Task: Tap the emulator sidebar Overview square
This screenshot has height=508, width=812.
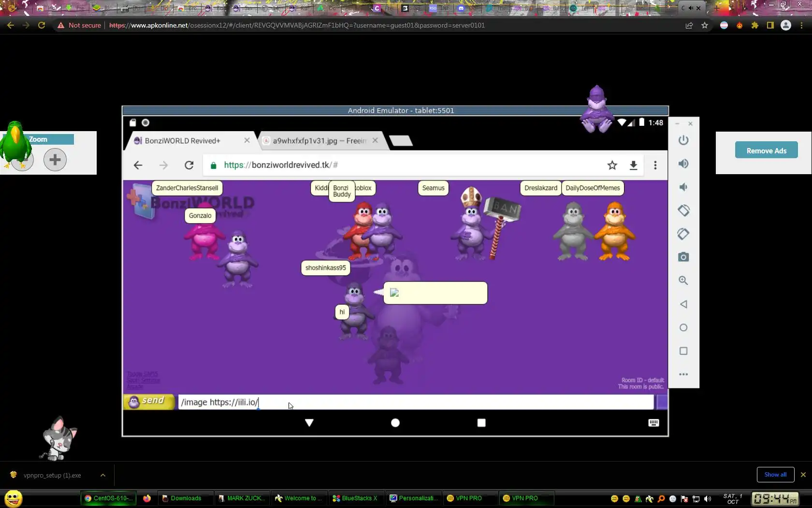Action: (x=683, y=351)
